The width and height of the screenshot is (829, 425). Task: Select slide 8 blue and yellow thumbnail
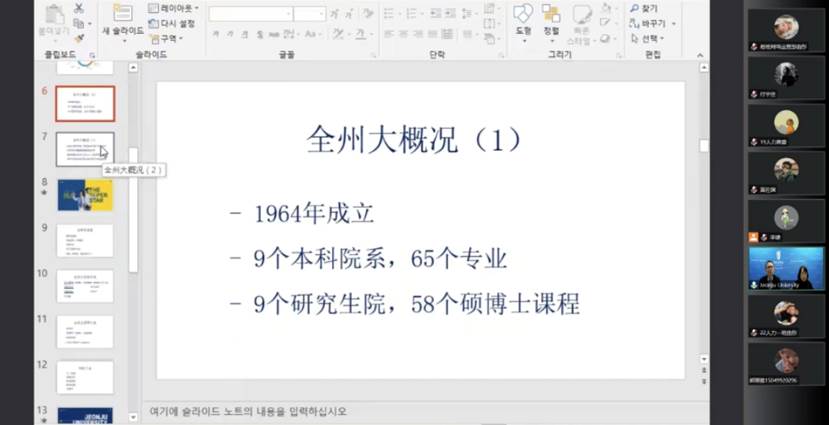85,195
